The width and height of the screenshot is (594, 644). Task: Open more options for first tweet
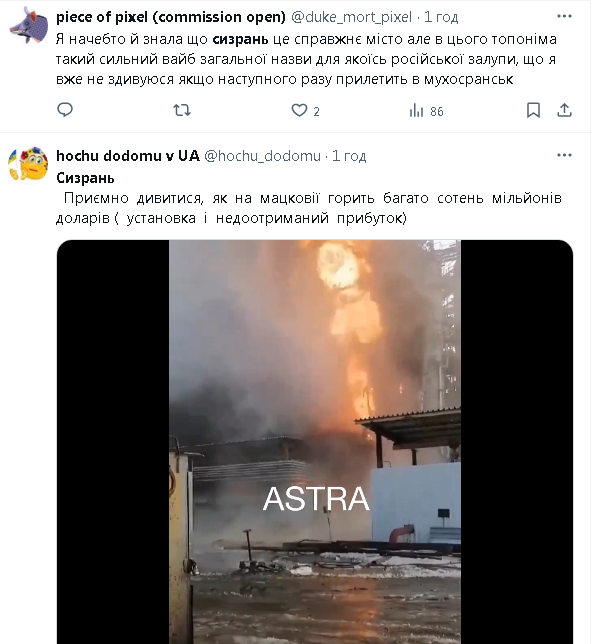pos(564,16)
